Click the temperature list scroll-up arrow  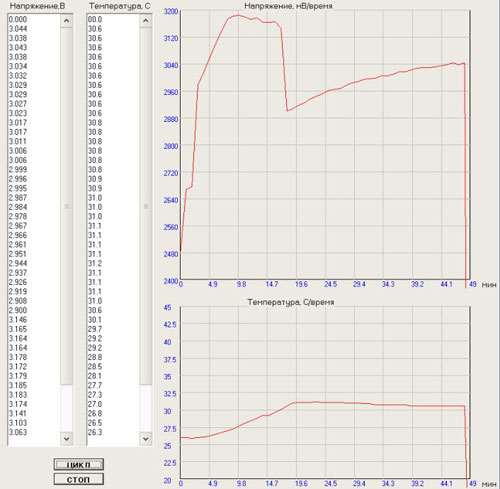coord(146,21)
